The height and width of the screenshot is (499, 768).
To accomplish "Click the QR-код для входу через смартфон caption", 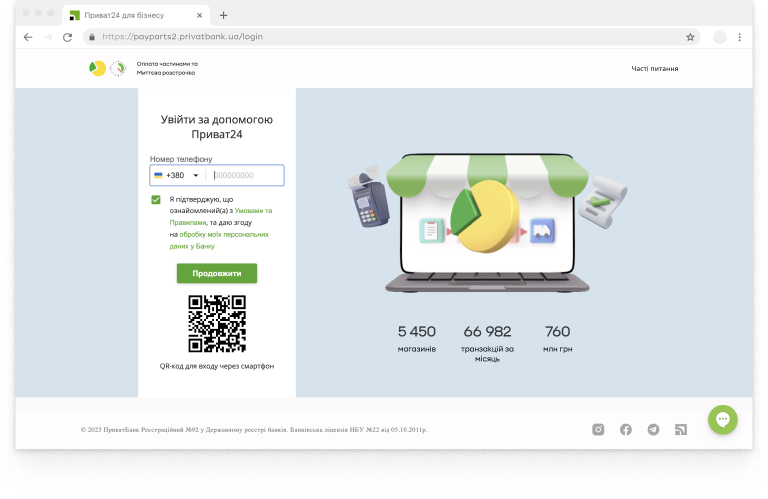I will [x=216, y=366].
